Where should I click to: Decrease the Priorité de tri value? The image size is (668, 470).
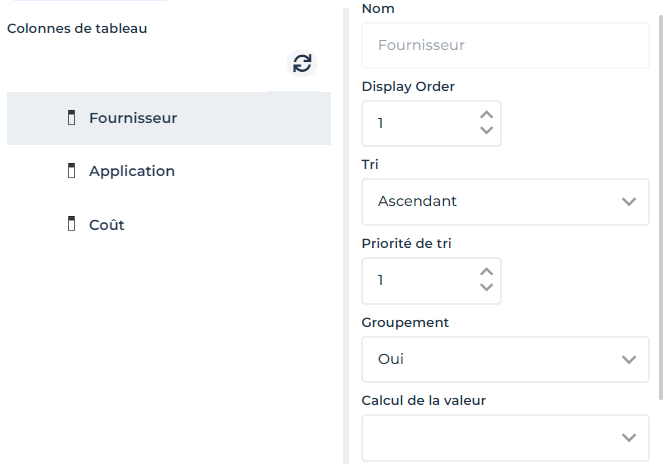pos(487,288)
